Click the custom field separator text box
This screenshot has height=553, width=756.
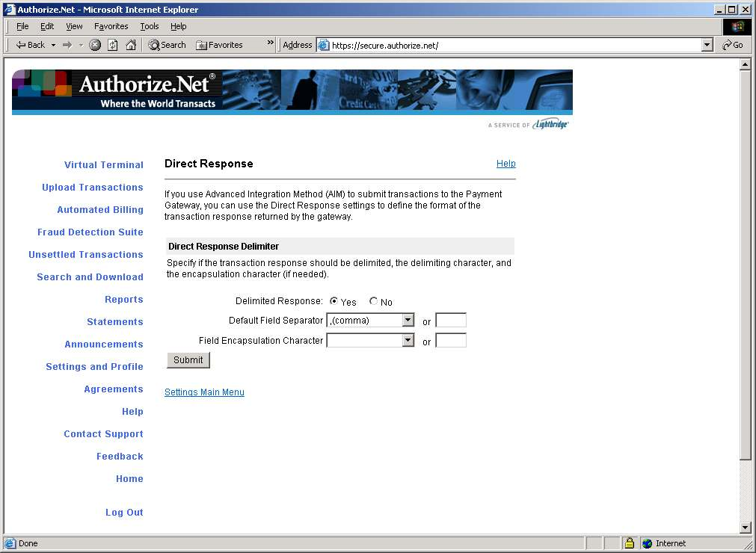tap(450, 321)
